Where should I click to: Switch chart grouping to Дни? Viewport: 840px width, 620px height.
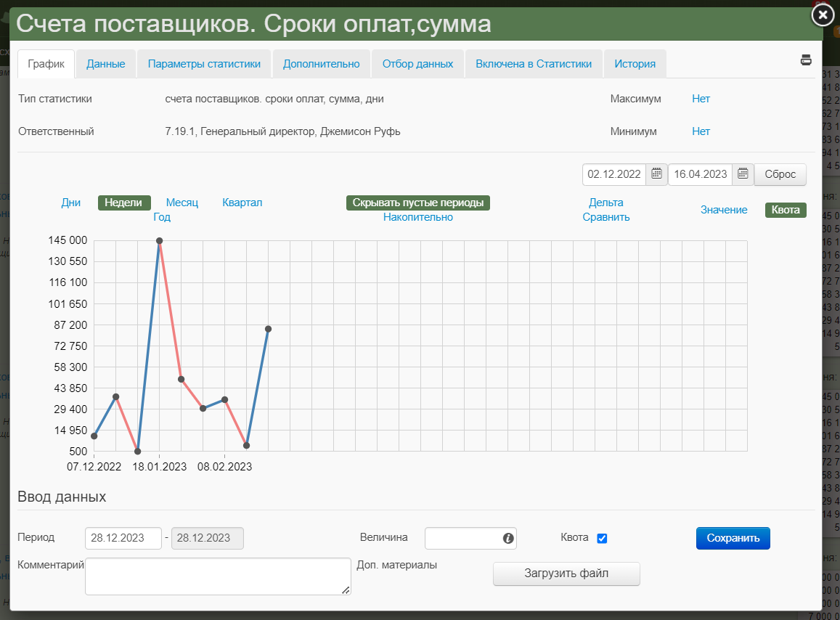pyautogui.click(x=70, y=203)
